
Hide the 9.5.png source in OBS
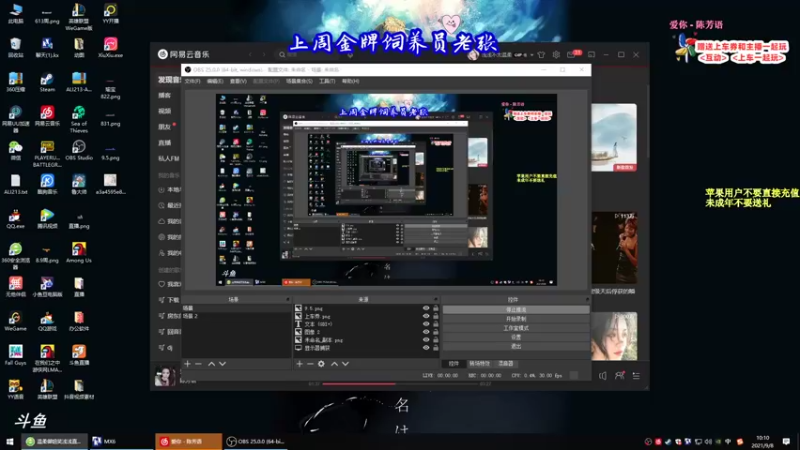[426, 308]
